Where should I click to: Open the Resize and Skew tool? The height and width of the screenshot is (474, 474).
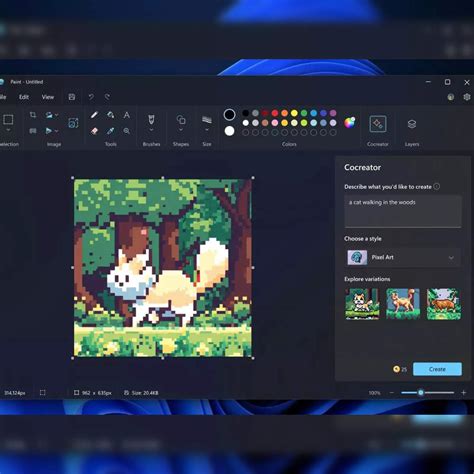pyautogui.click(x=33, y=131)
